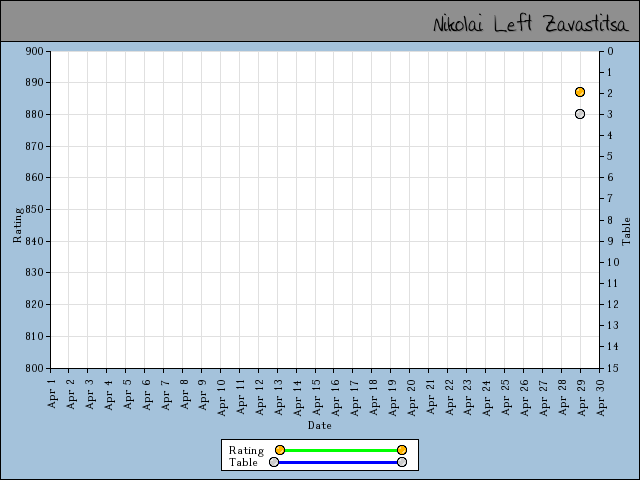Click the 820 rating axis value
Screen dimensions: 640x480
34,304
